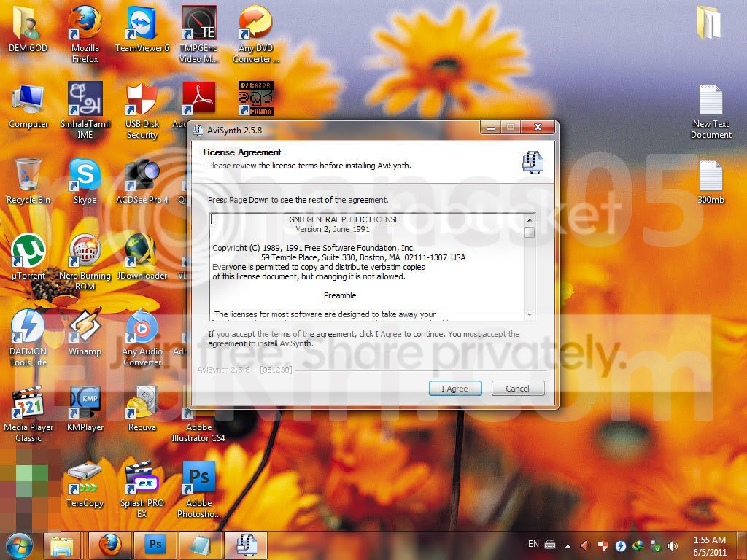The height and width of the screenshot is (560, 747).
Task: Open ACDSee Pro 4 shortcut
Action: click(x=142, y=181)
